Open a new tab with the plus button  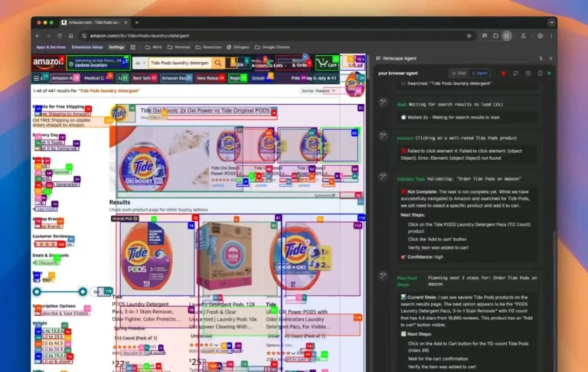137,22
